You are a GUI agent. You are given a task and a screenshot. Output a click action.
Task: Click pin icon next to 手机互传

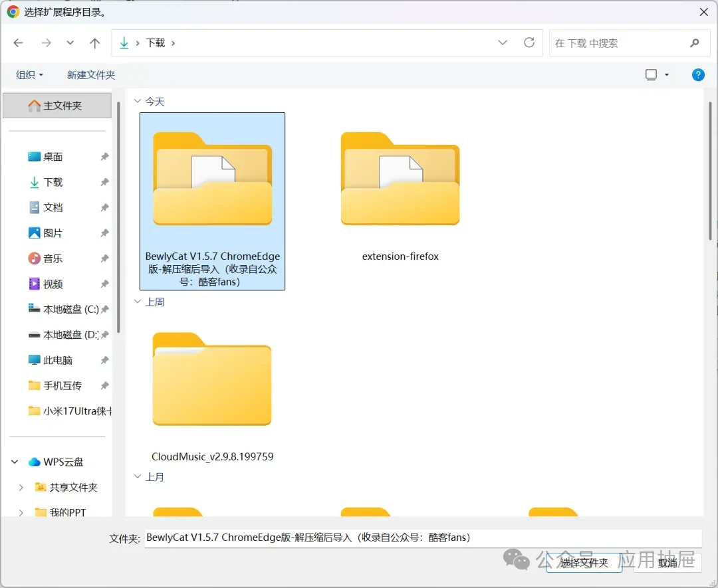[104, 386]
